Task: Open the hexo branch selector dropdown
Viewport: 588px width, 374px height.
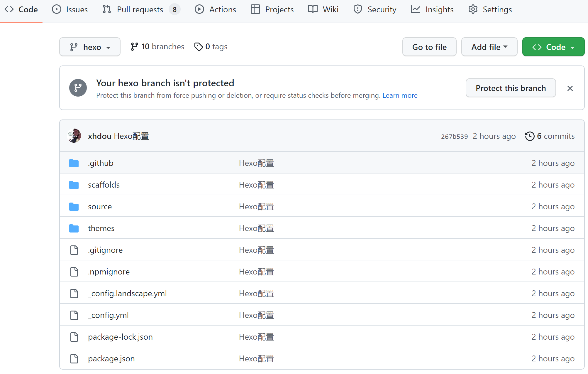Action: [90, 47]
